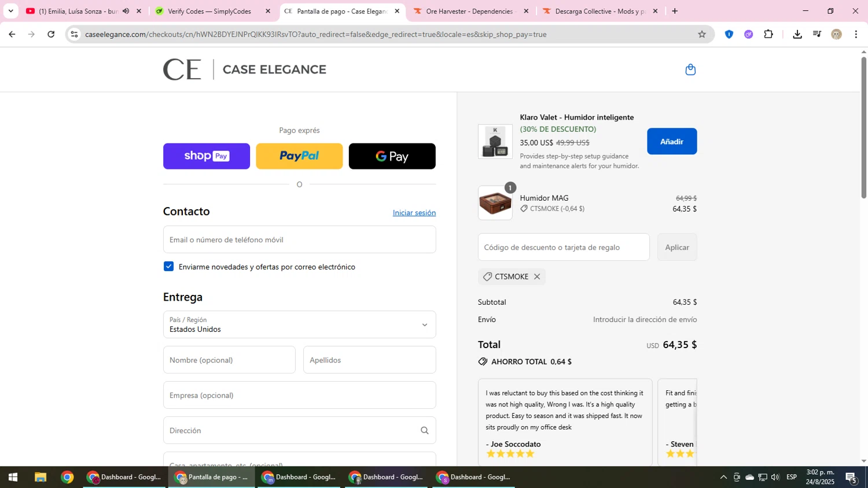Open OneDrive cloud tray icon
The image size is (868, 488).
749,477
